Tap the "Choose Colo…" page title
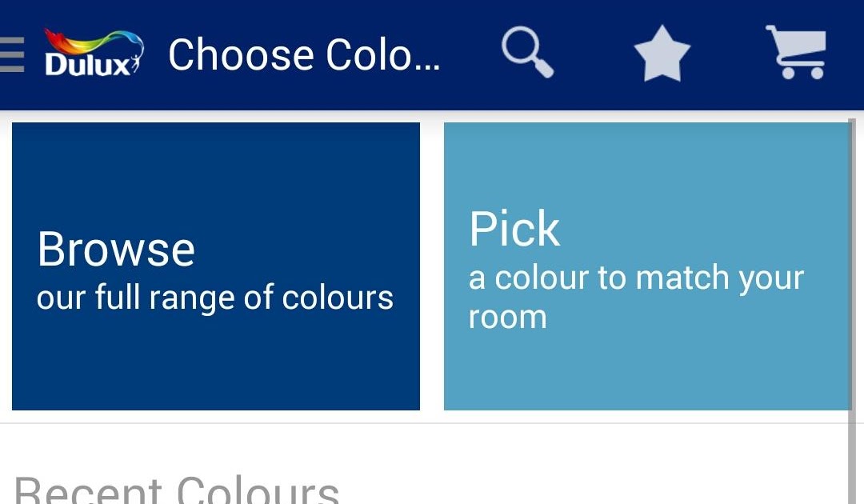This screenshot has height=504, width=864. click(x=304, y=55)
